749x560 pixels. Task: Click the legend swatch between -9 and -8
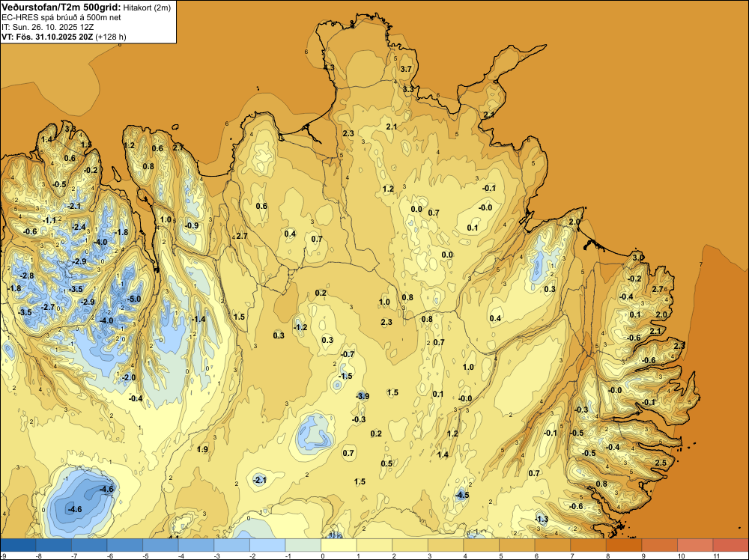click(x=18, y=545)
